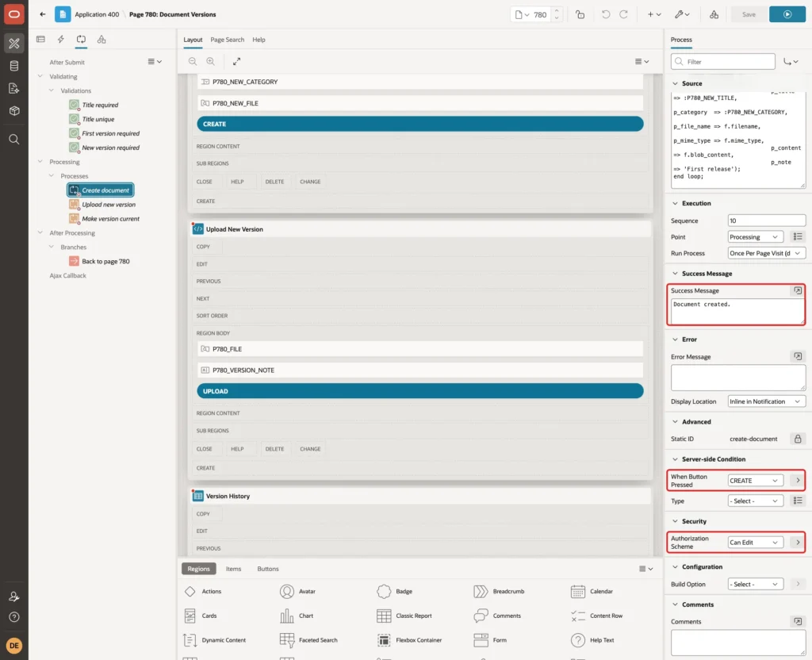This screenshot has height=660, width=812.
Task: Open the Point dropdown
Action: coord(755,236)
